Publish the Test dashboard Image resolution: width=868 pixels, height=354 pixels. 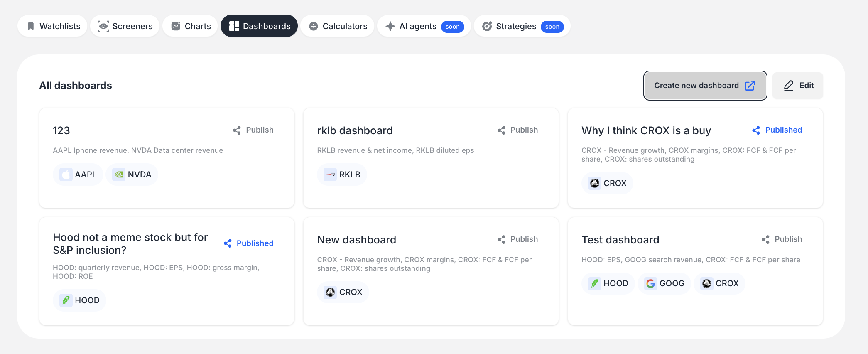coord(782,239)
